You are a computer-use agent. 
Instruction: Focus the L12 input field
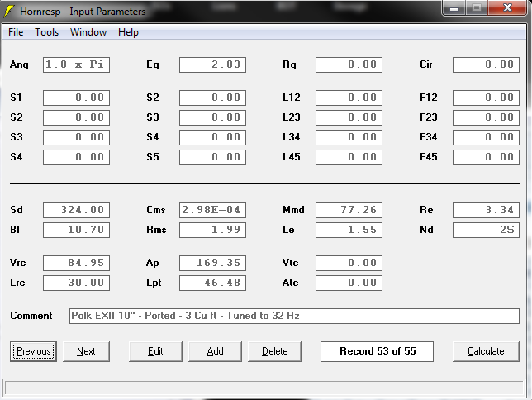pyautogui.click(x=349, y=98)
